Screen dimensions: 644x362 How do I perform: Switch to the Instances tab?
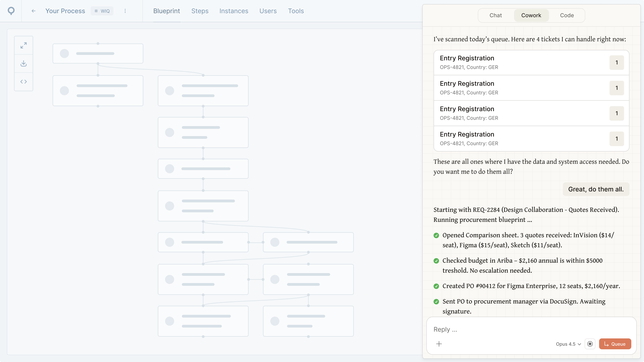234,11
